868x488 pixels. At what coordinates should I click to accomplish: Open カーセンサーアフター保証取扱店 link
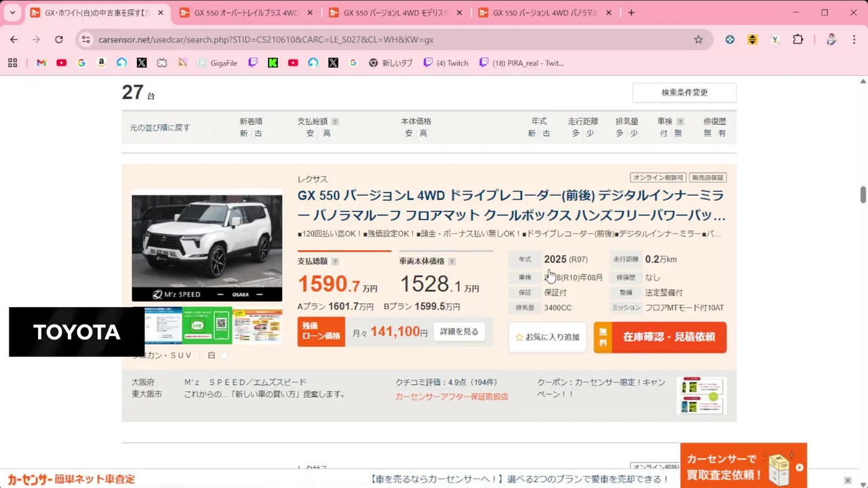(452, 396)
